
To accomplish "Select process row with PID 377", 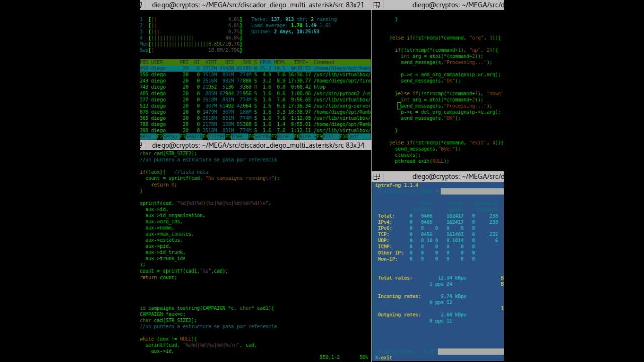I will pyautogui.click(x=256, y=100).
